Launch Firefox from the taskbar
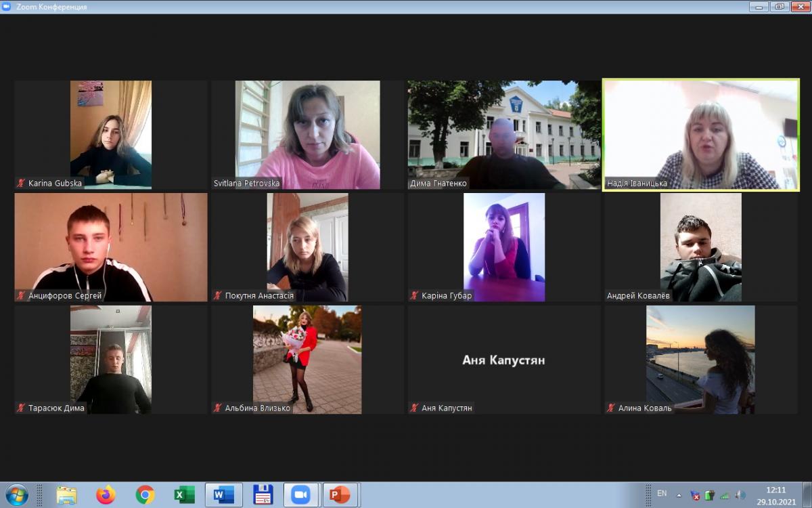 [x=106, y=494]
